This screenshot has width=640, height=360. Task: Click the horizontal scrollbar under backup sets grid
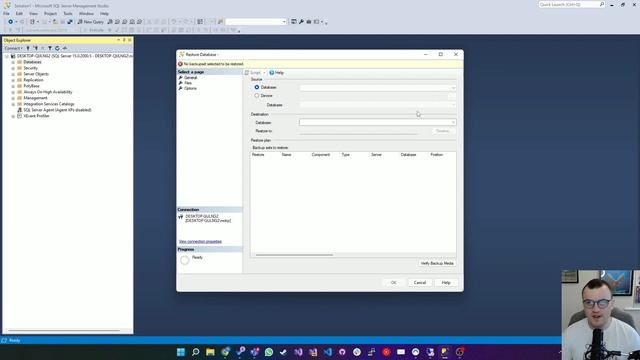coord(294,255)
